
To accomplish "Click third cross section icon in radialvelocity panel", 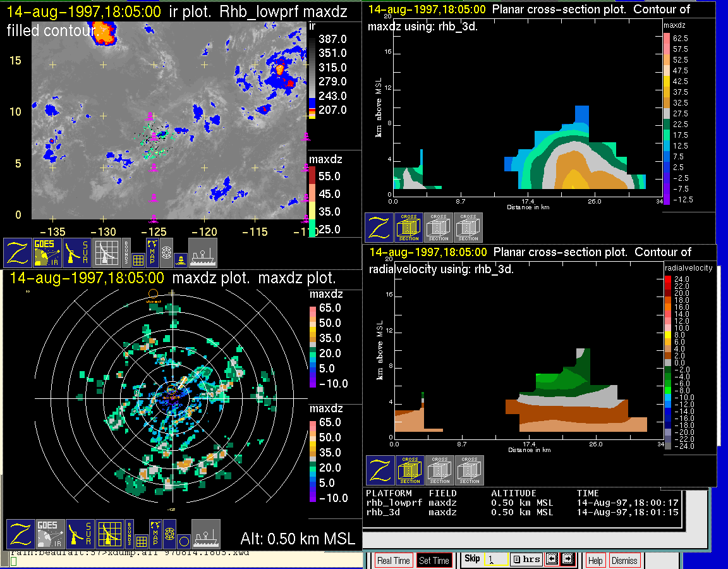I will [470, 470].
